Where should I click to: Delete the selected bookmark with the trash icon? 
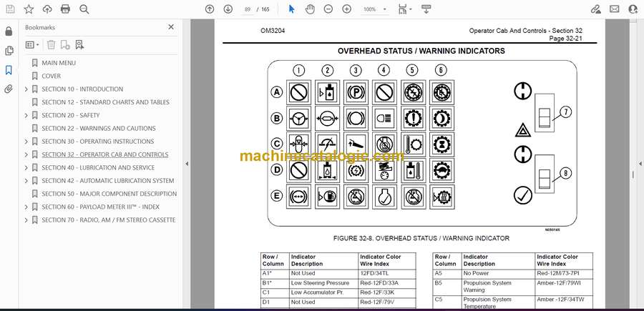tap(51, 45)
